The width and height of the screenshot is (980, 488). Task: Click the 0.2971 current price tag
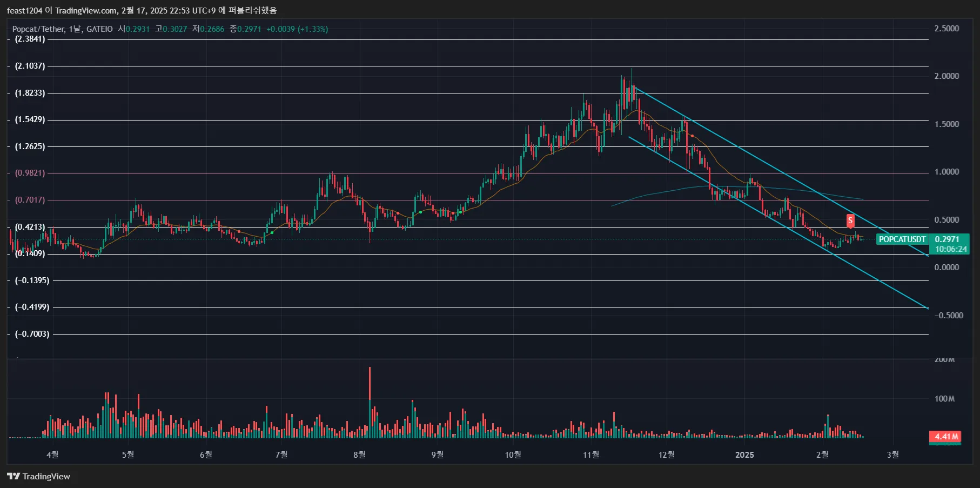[947, 239]
